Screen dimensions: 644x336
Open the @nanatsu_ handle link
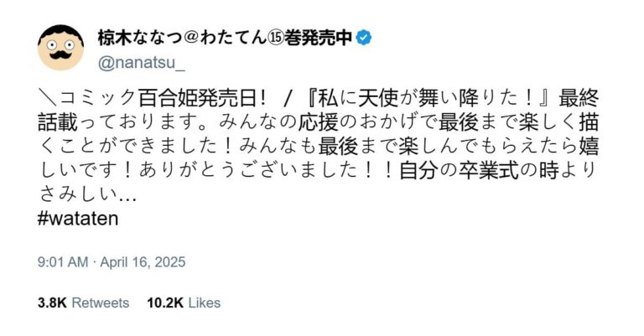coord(141,63)
